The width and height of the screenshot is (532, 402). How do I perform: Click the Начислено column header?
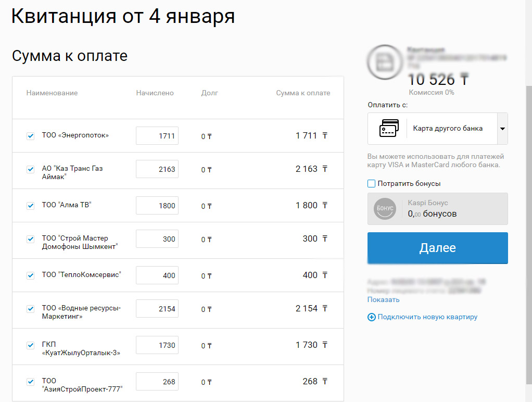tap(155, 93)
